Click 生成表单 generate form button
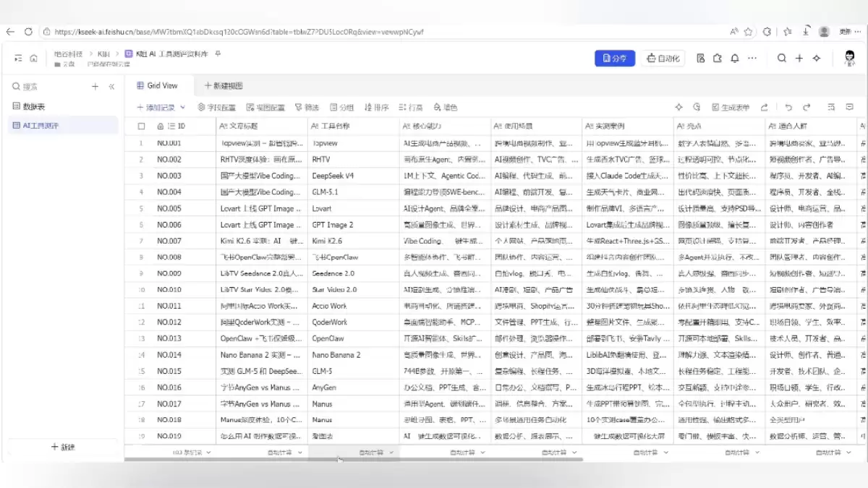868x488 pixels. pyautogui.click(x=731, y=107)
